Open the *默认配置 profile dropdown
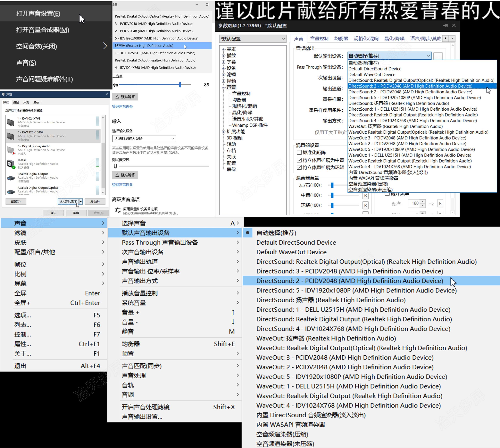The height and width of the screenshot is (448, 500). 253,39
